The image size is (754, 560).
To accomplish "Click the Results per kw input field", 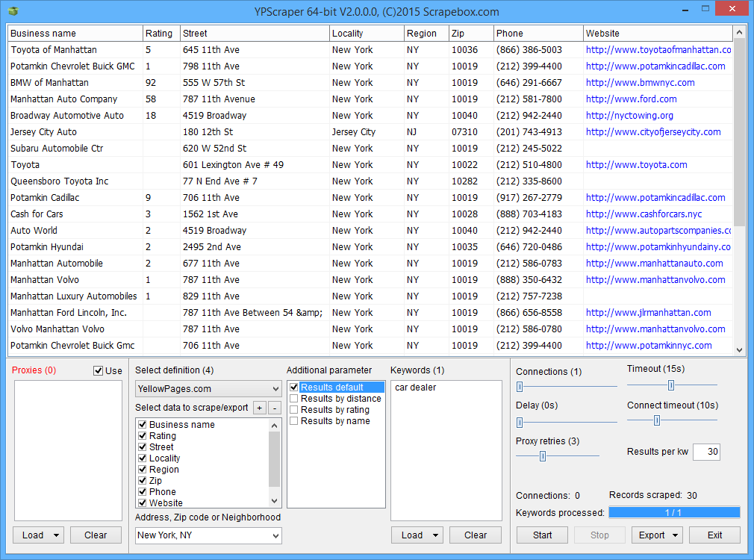I will coord(706,452).
